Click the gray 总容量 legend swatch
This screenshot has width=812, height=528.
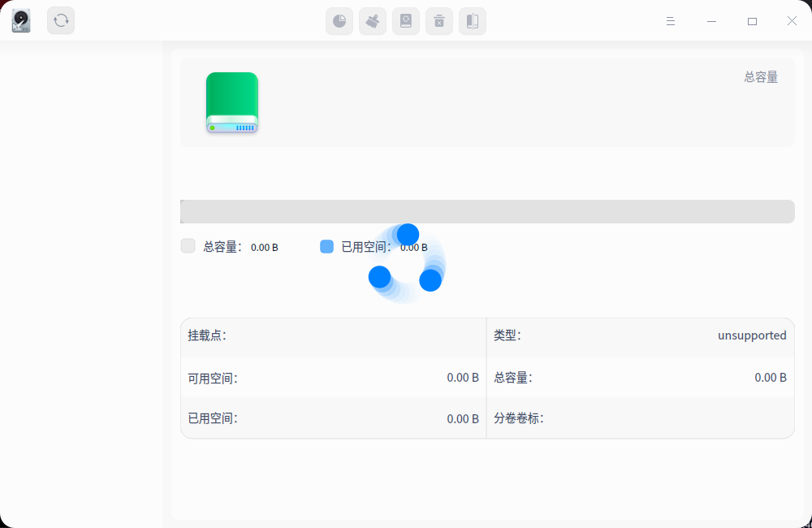click(x=188, y=245)
